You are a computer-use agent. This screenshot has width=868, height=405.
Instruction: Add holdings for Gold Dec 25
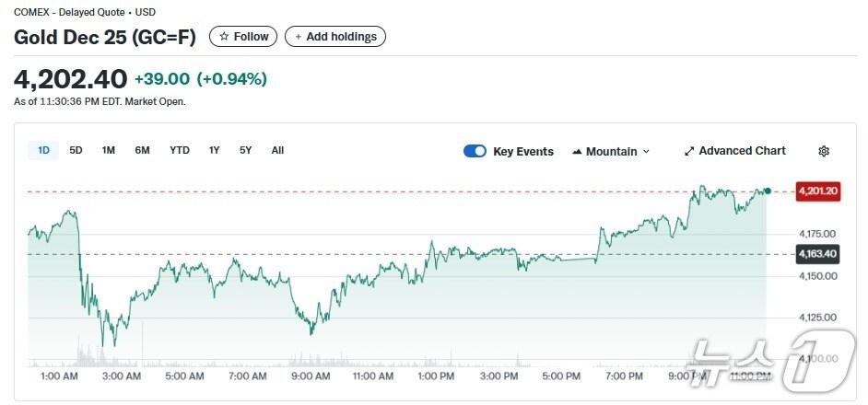coord(335,37)
